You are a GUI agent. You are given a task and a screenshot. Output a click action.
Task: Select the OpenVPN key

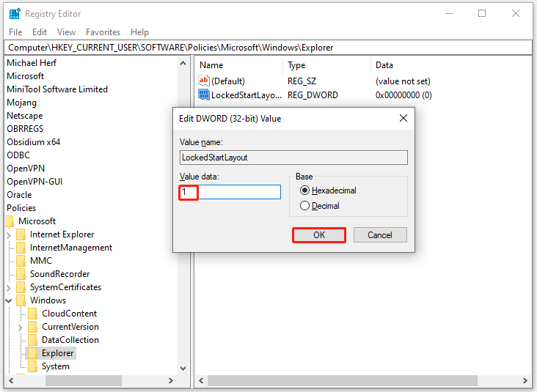point(26,169)
